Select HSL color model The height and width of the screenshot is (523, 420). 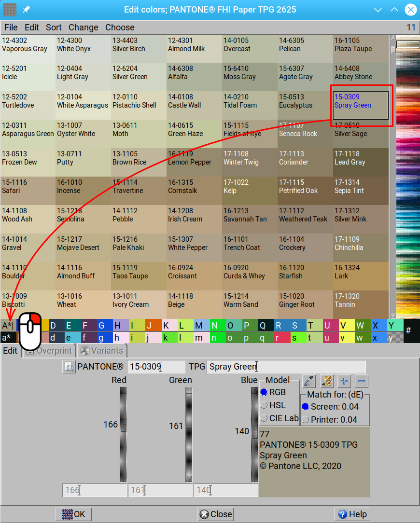(274, 405)
